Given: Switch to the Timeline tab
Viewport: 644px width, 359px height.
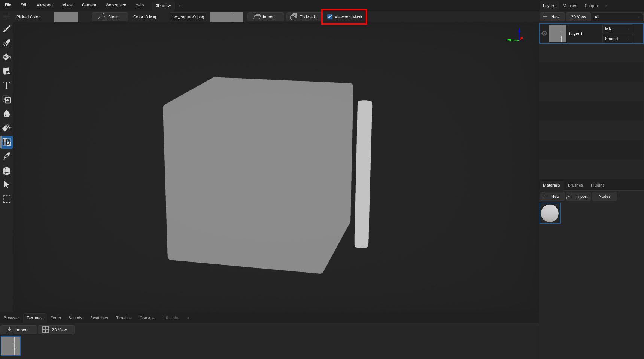Looking at the screenshot, I should (124, 318).
